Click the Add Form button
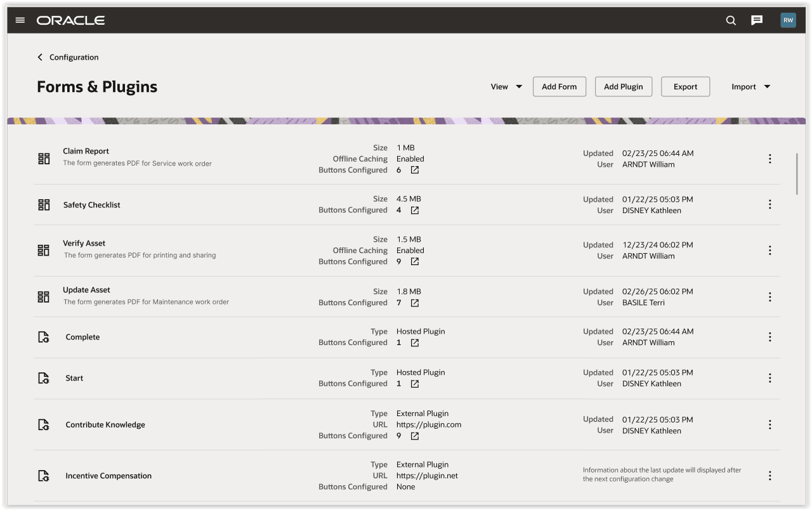 559,86
